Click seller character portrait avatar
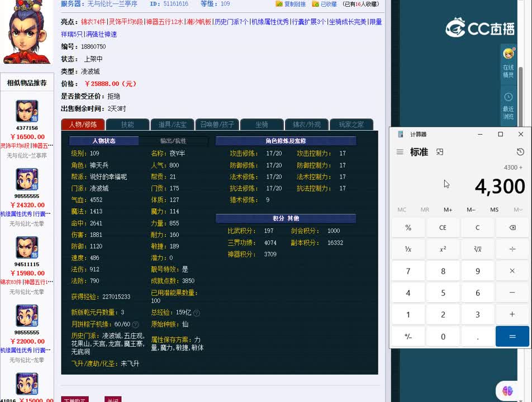This screenshot has width=532, height=402. pyautogui.click(x=26, y=32)
